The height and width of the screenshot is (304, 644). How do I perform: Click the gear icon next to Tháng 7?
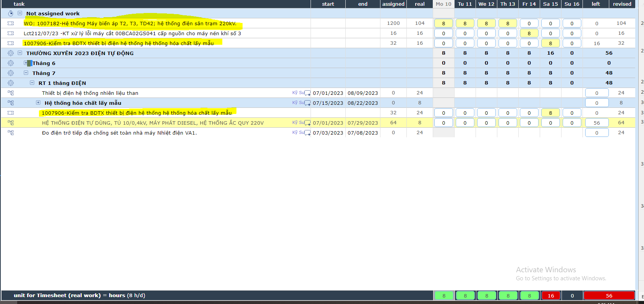pyautogui.click(x=11, y=73)
